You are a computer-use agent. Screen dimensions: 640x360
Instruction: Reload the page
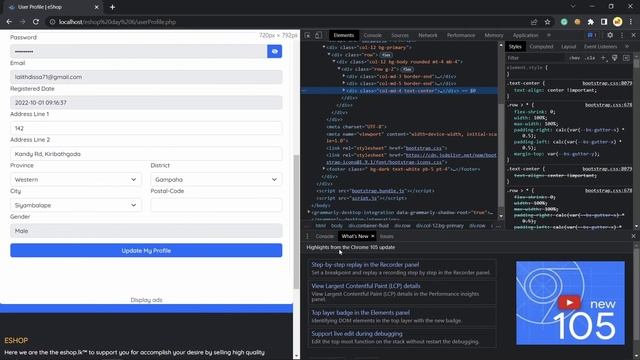[36, 22]
